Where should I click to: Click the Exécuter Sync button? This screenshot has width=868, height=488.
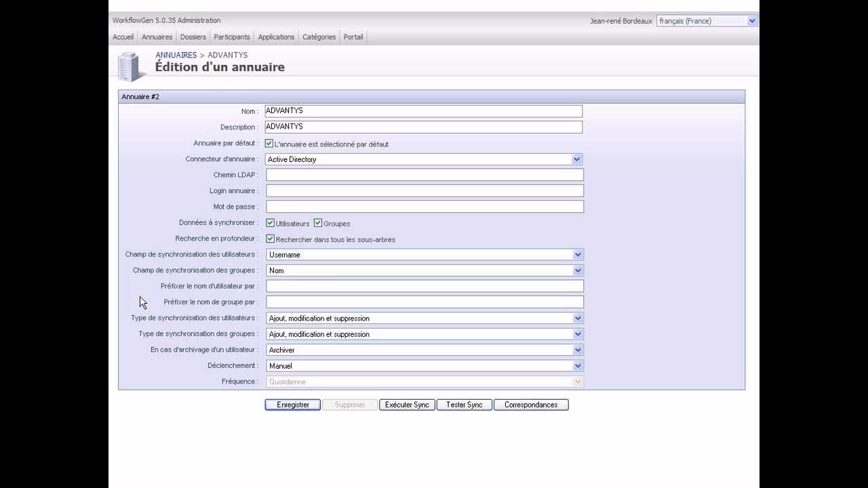407,405
